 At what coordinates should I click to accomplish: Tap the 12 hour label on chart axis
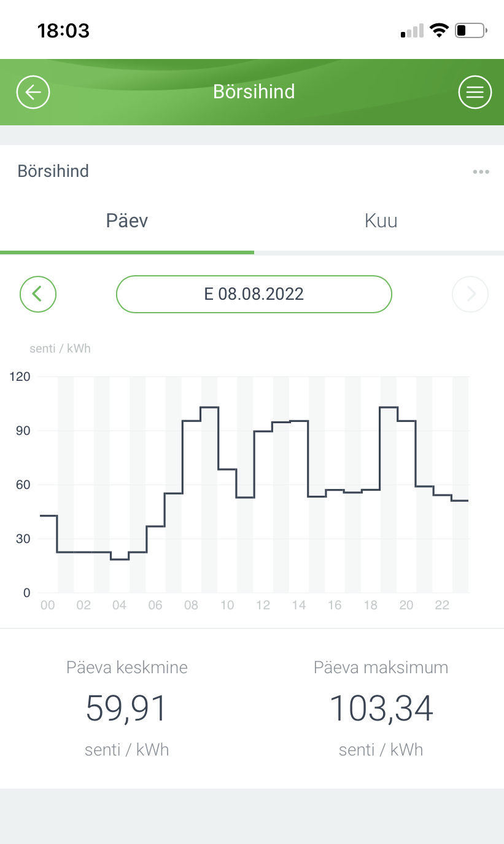pyautogui.click(x=263, y=606)
